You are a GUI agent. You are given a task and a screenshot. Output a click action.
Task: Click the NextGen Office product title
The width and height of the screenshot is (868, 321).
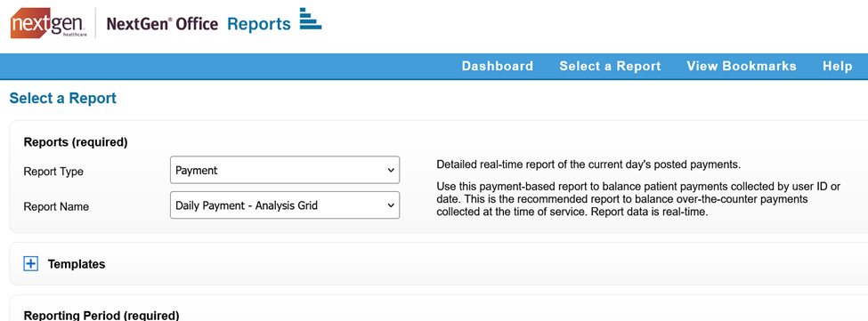pyautogui.click(x=162, y=24)
